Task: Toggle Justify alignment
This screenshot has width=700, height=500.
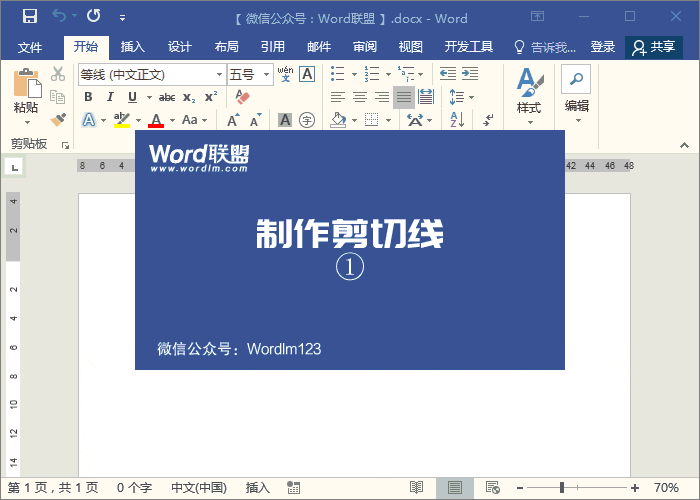Action: 404,97
